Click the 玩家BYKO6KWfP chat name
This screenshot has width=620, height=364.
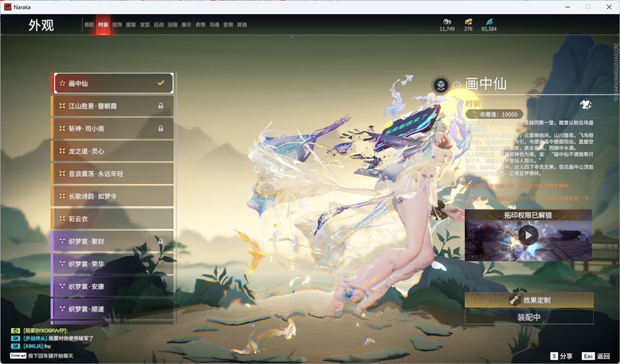(x=46, y=330)
